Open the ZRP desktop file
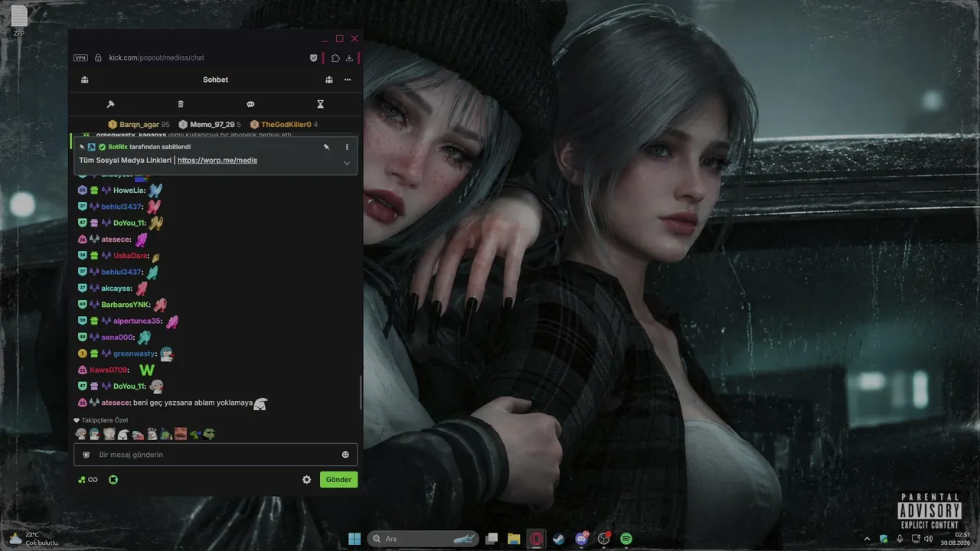This screenshot has height=551, width=980. [x=19, y=21]
